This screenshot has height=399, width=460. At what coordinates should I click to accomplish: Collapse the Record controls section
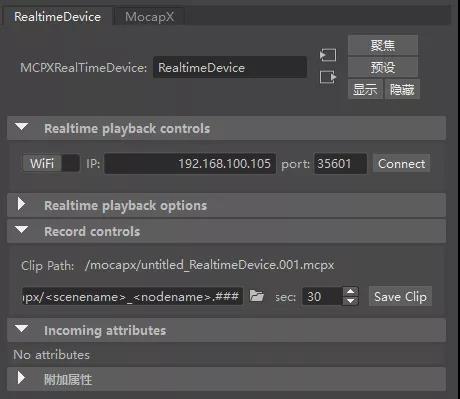coord(22,230)
